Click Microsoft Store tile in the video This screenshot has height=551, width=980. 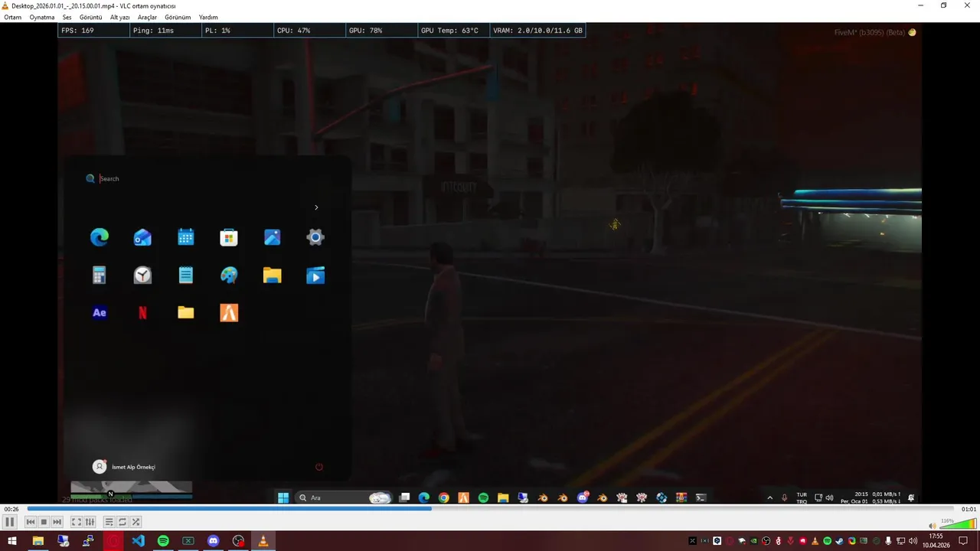click(229, 237)
